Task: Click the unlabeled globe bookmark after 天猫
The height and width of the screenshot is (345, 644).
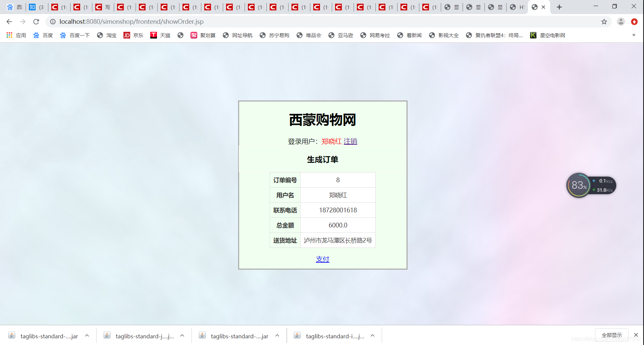Action: tap(180, 35)
